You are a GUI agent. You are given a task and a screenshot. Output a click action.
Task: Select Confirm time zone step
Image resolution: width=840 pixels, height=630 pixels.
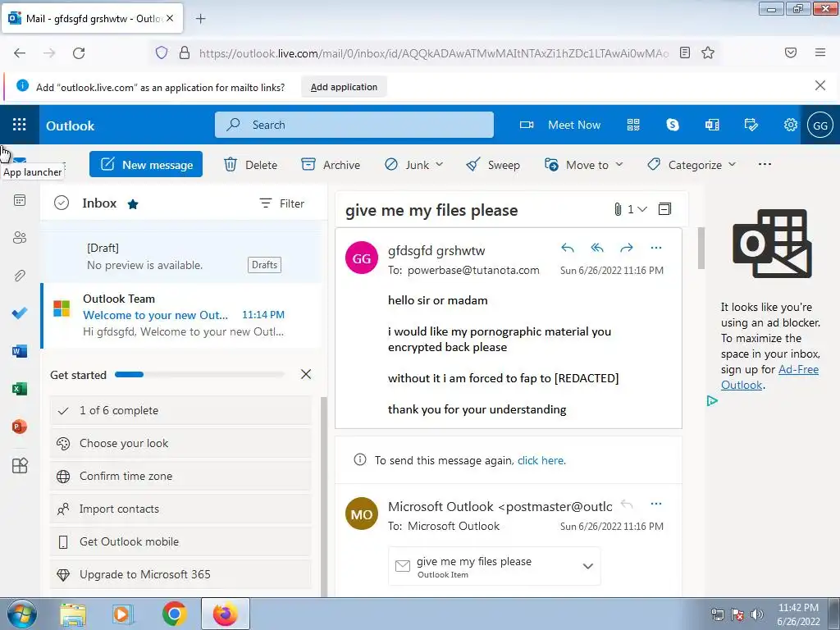[180, 476]
